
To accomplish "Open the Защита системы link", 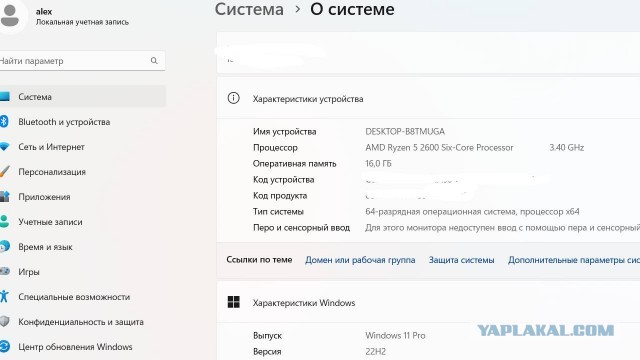I will 461,260.
